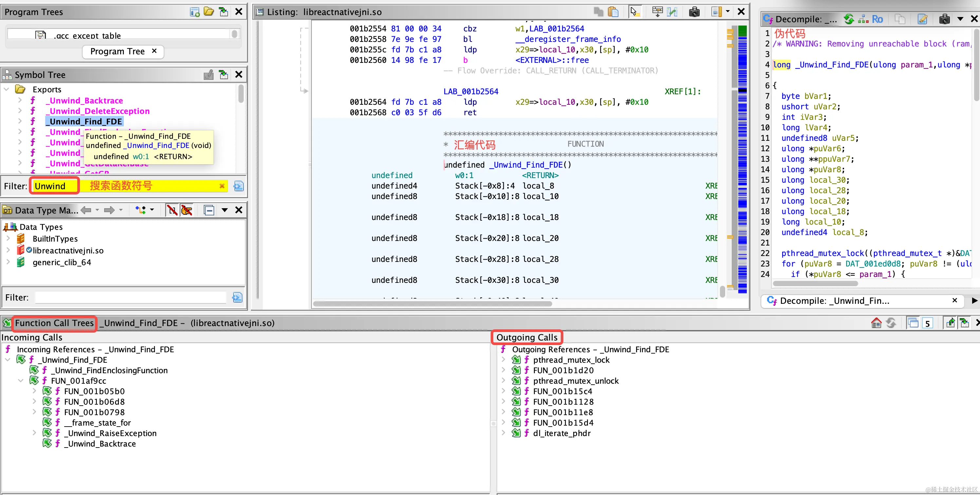Expand pthread_mutex_lock in Outgoing Calls

tap(503, 360)
